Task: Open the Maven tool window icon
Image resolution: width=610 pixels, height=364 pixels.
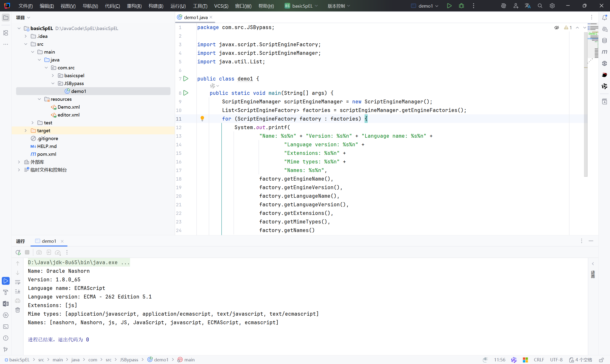Action: 604,52
